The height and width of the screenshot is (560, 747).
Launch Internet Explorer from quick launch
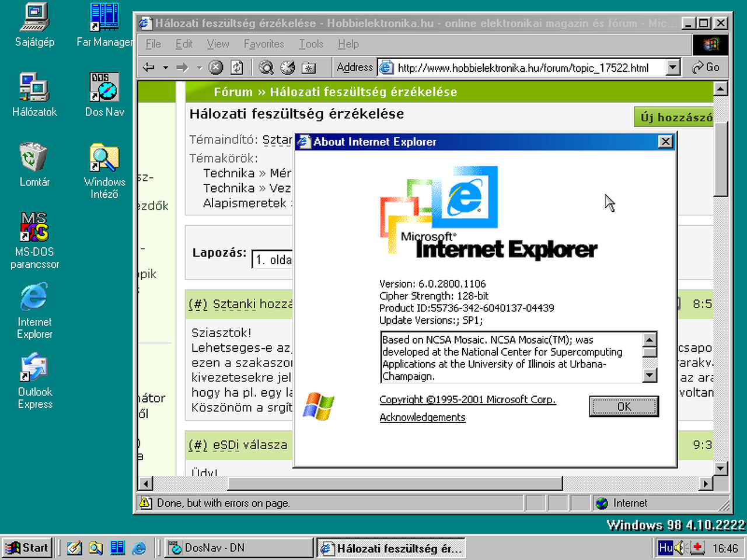tap(139, 548)
